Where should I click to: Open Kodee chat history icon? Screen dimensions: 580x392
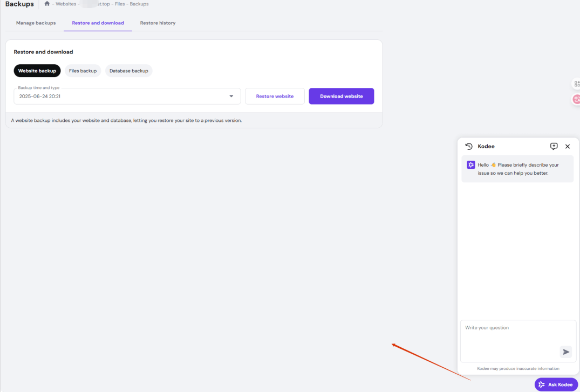[x=469, y=147]
